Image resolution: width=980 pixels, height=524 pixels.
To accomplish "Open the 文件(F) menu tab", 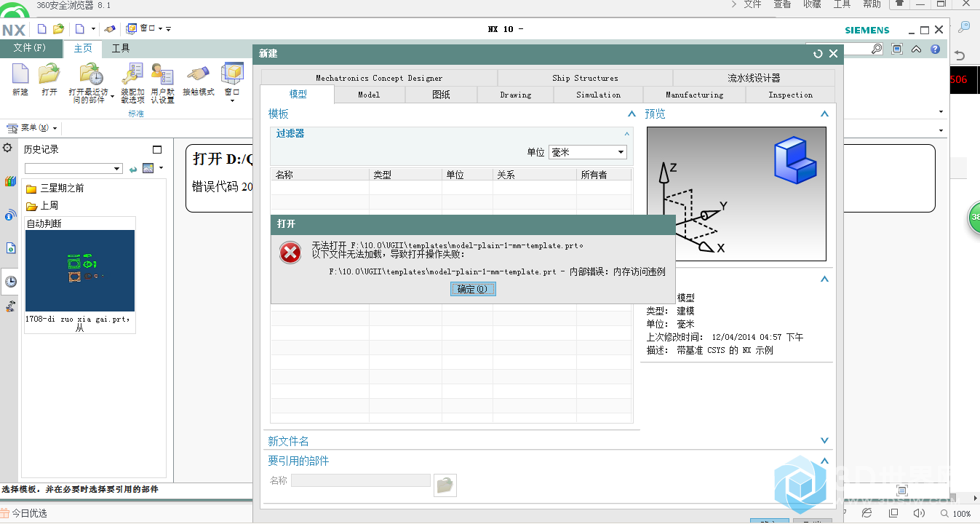I will (x=30, y=48).
